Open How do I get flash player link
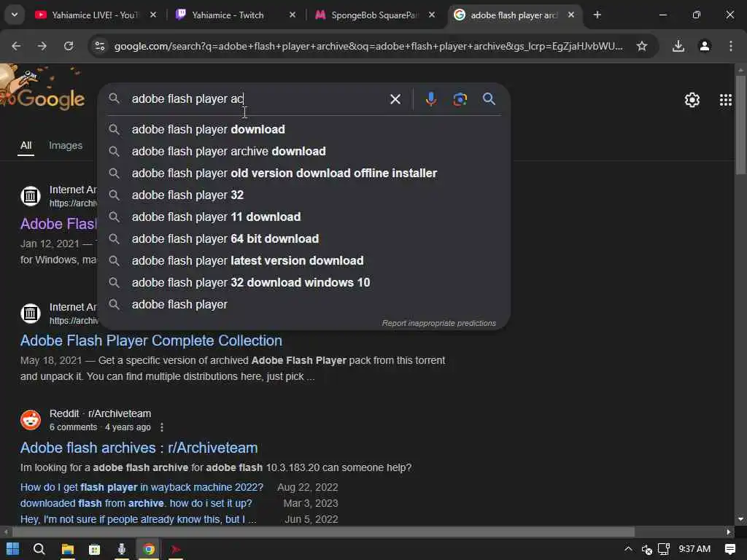 tap(142, 487)
